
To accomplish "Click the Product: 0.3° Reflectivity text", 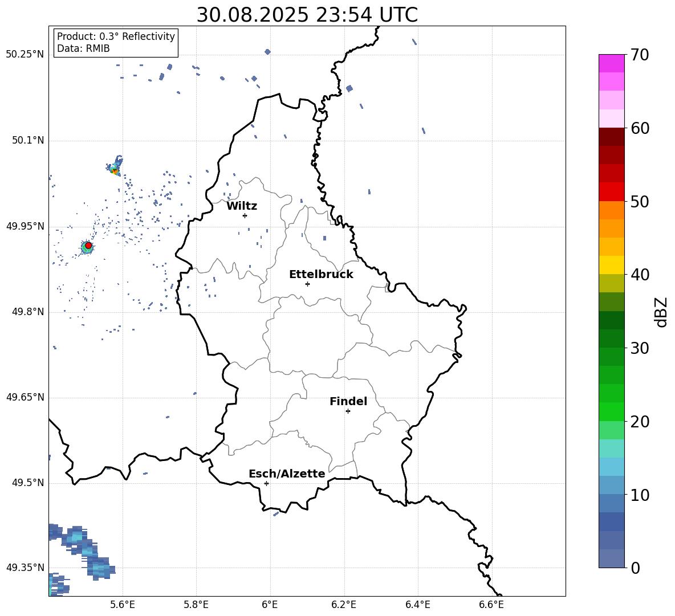I will [x=116, y=36].
